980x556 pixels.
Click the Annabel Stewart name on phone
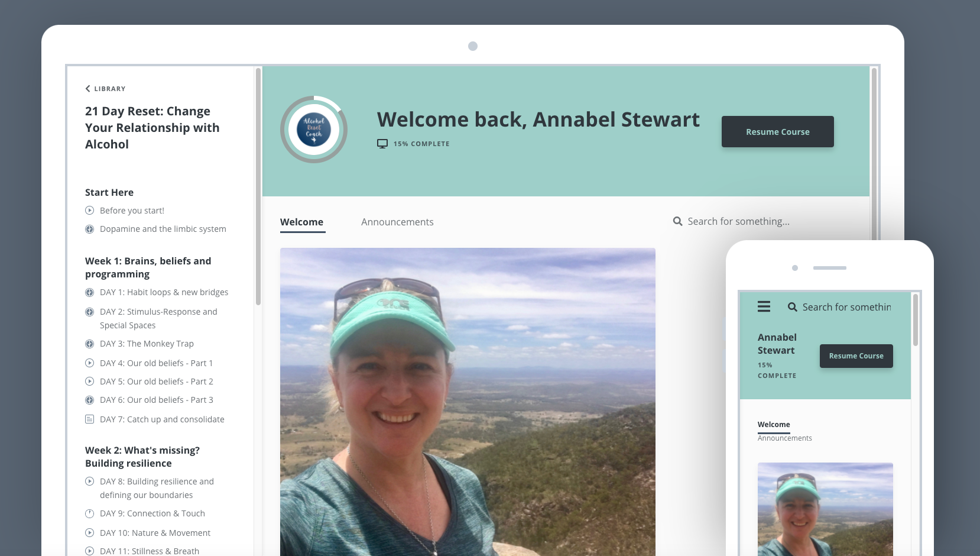tap(777, 344)
